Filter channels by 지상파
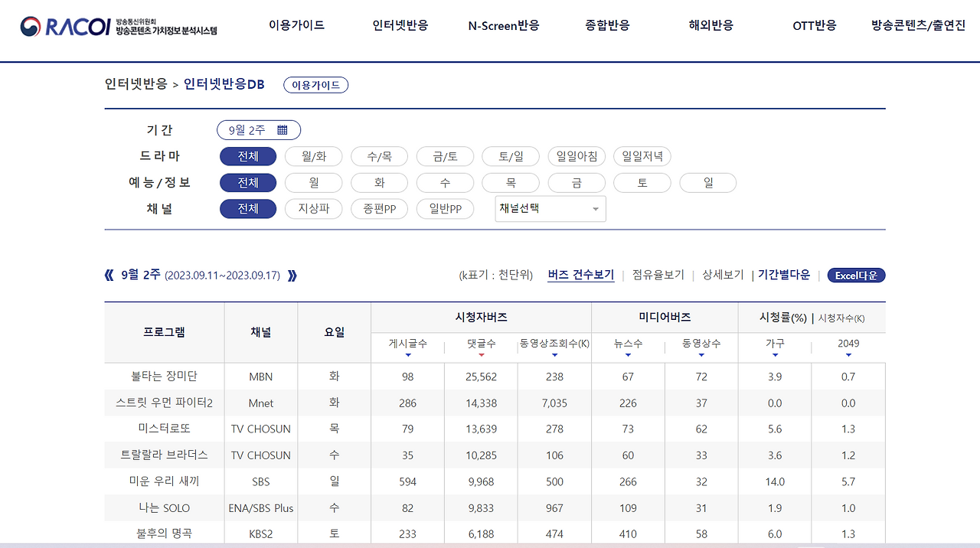Screen dimensions: 980x548 click(313, 208)
